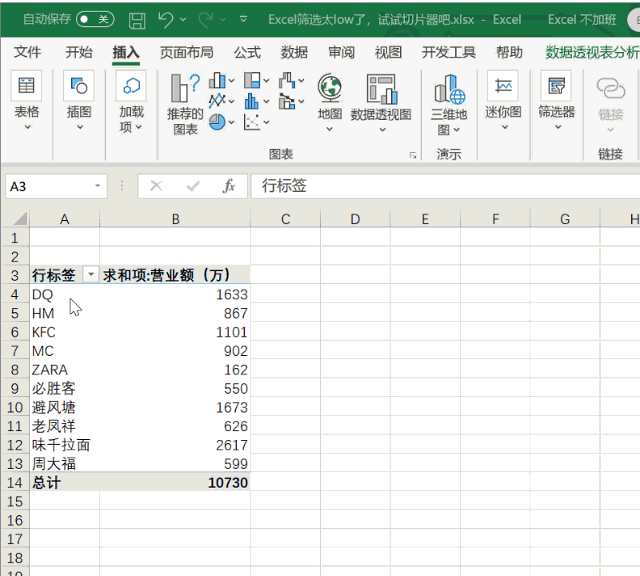
Task: Open the charts group dialog launcher
Action: point(413,155)
